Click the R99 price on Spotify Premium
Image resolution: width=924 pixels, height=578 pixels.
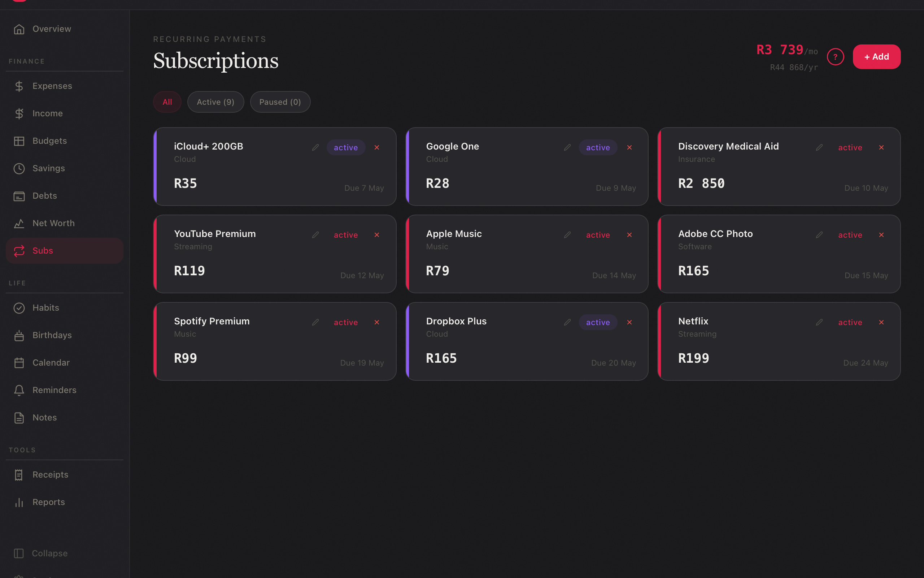(186, 359)
